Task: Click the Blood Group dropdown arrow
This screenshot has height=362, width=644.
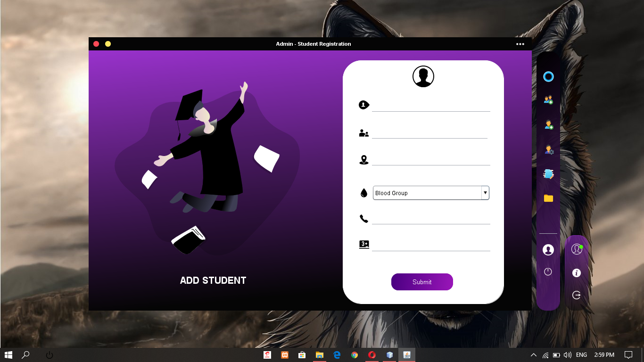Action: click(x=485, y=193)
